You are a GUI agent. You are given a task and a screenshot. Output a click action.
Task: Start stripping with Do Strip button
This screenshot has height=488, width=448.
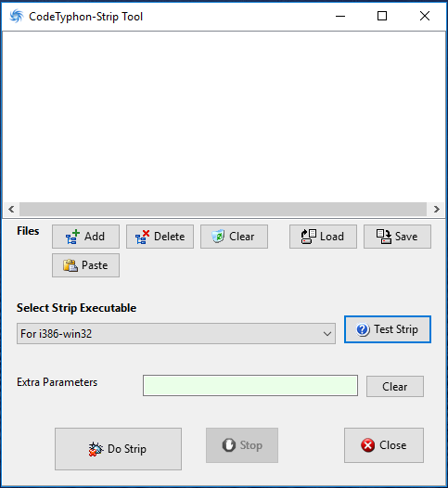(x=118, y=449)
